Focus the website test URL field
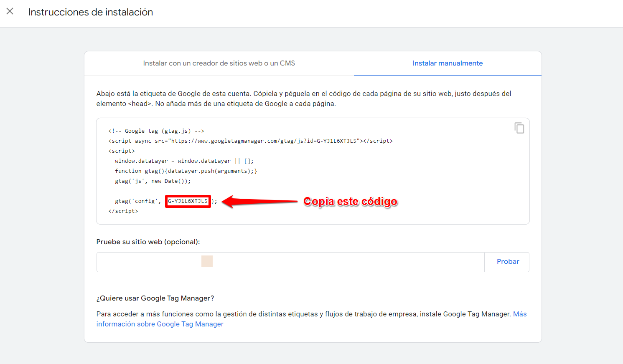623x364 pixels. [x=290, y=262]
